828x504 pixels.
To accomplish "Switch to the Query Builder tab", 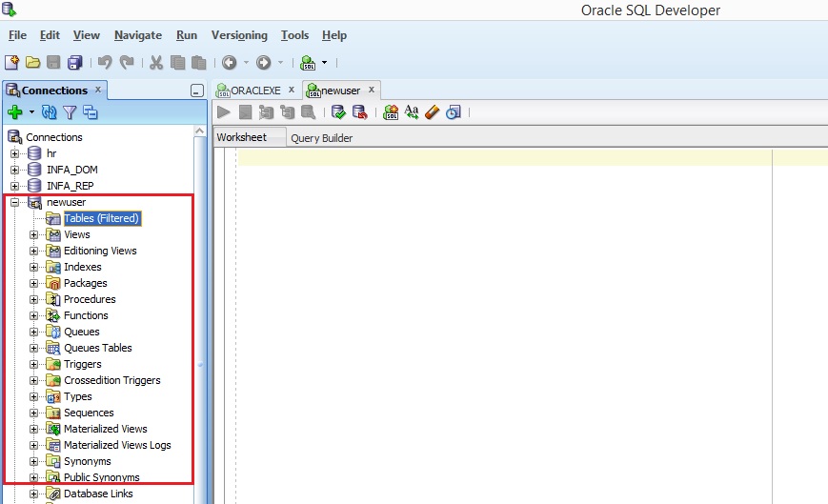I will [x=321, y=138].
